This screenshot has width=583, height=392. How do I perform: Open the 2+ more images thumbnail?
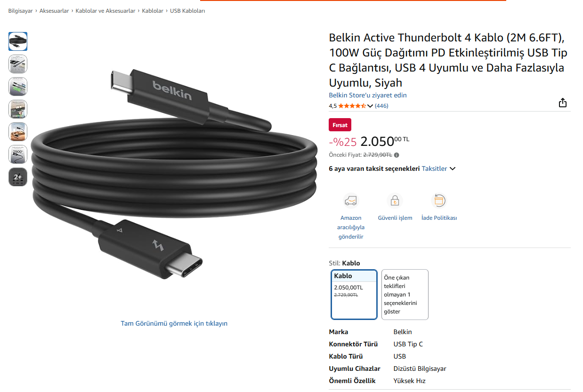[x=18, y=177]
